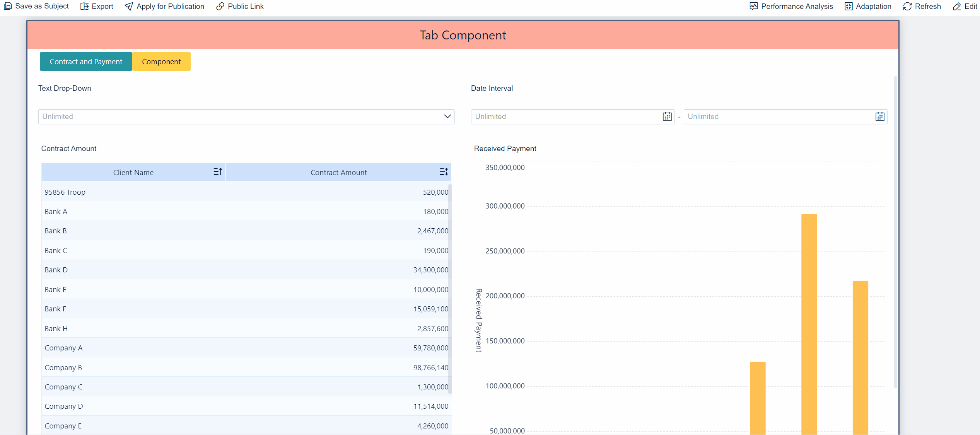Open the Unlimited dropdown list
This screenshot has width=980, height=435.
447,116
